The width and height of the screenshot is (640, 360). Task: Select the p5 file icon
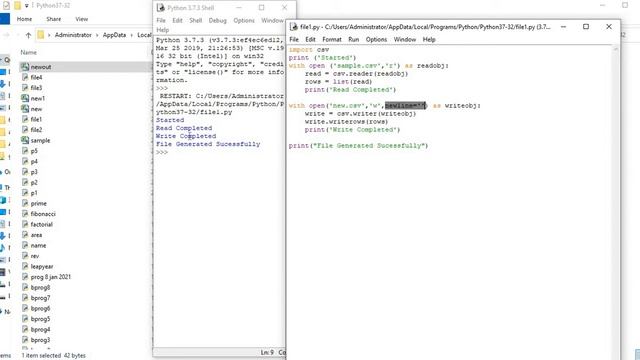point(25,151)
